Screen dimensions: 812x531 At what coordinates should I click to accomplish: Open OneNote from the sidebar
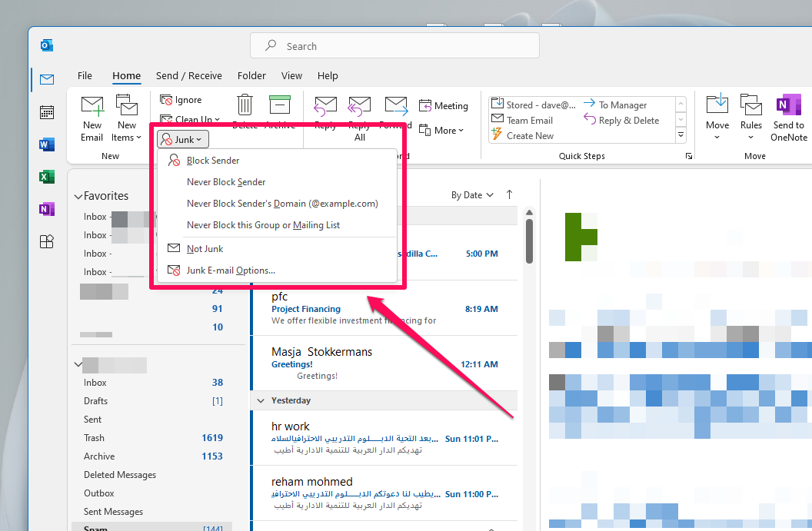(46, 208)
